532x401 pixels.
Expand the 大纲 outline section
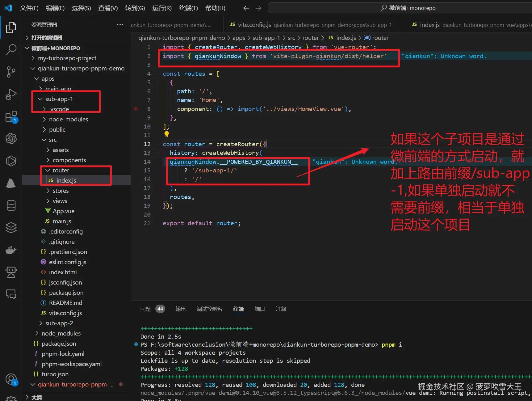point(76,397)
